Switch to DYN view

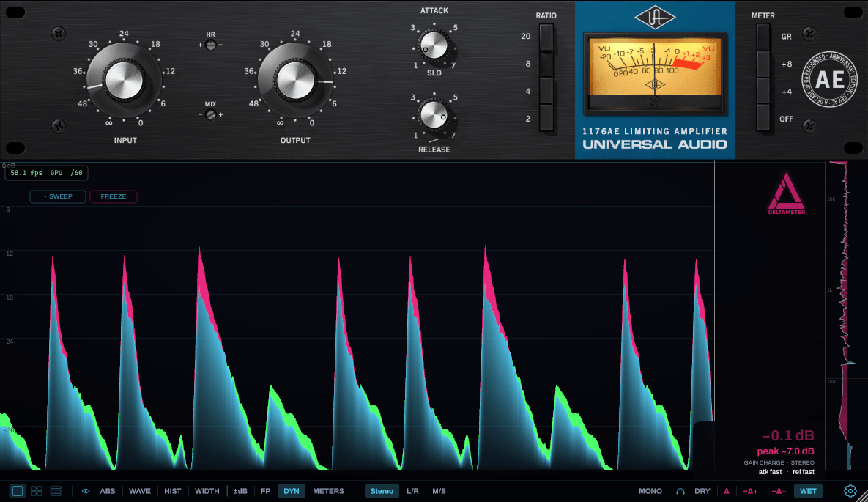pos(292,491)
